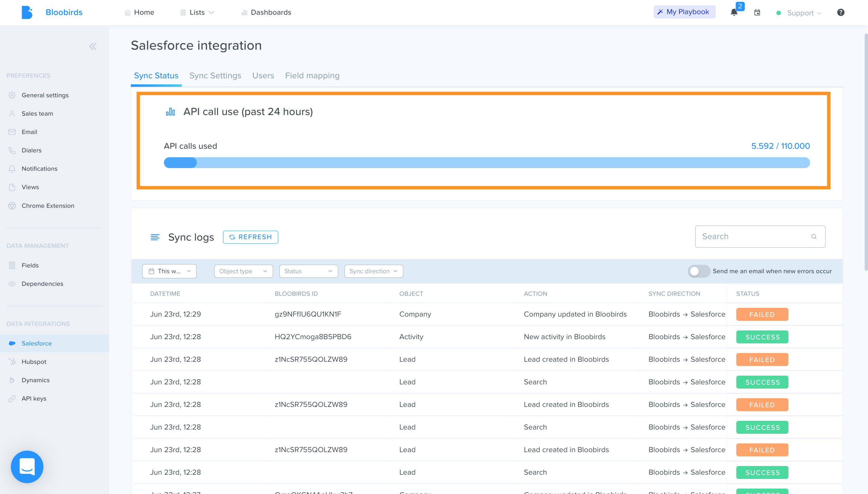
Task: Click ID HQ2YCmoga8B5PBD6
Action: (313, 337)
